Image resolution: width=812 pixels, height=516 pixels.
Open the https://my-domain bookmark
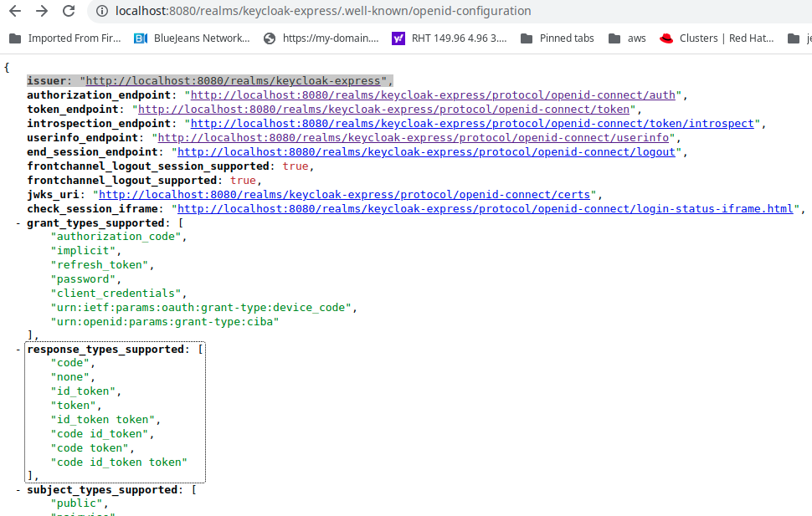321,38
